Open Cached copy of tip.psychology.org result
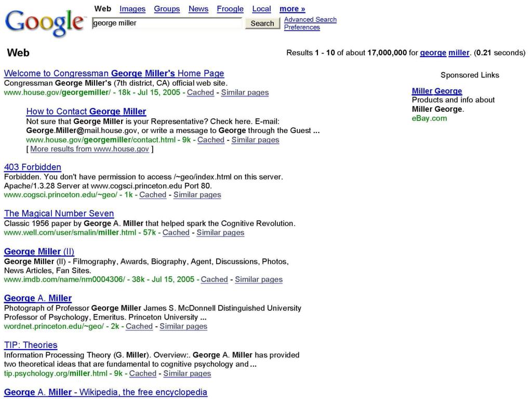Viewport: 532px width, 399px height. click(x=143, y=374)
